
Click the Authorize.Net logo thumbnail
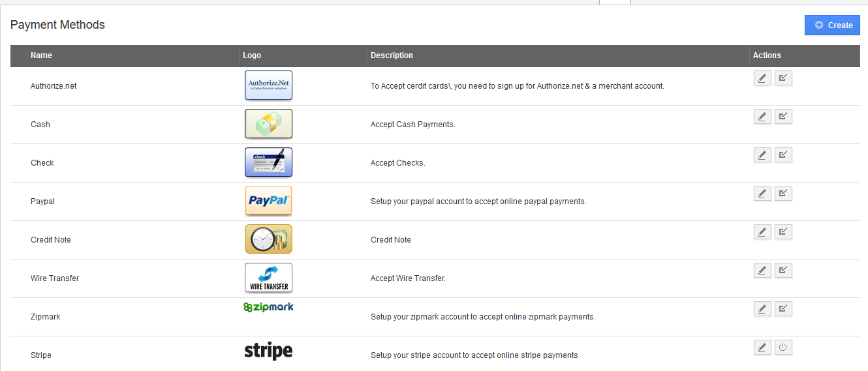pyautogui.click(x=268, y=85)
